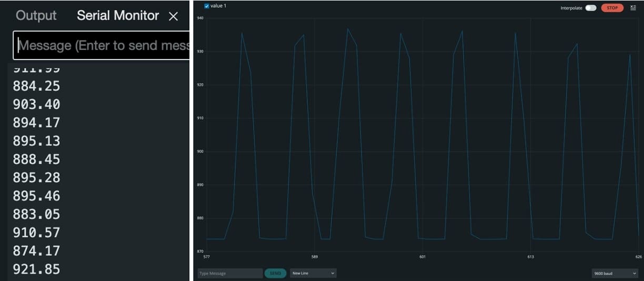Select the 921.85 reading in the serial monitor
This screenshot has height=281, width=644.
[x=36, y=269]
